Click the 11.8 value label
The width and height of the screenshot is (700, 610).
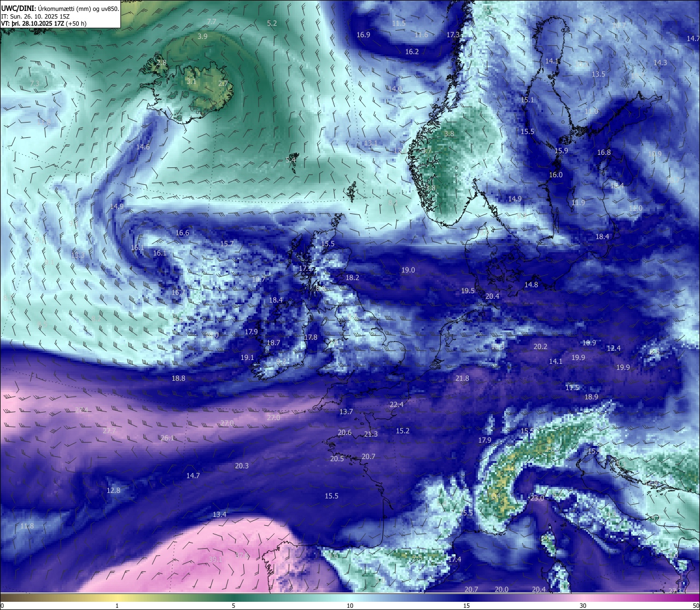click(27, 526)
